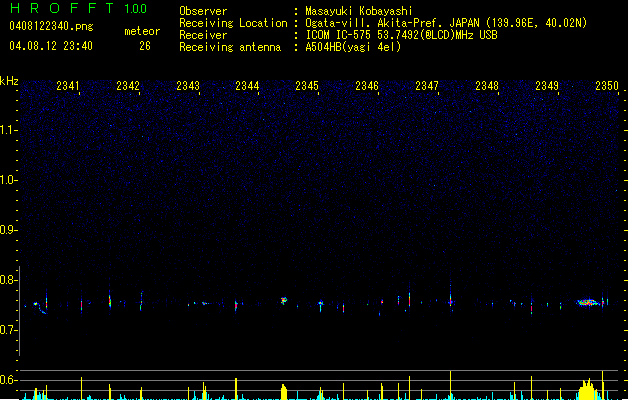Click the Receiving antenna label
629x400 pixels.
230,47
